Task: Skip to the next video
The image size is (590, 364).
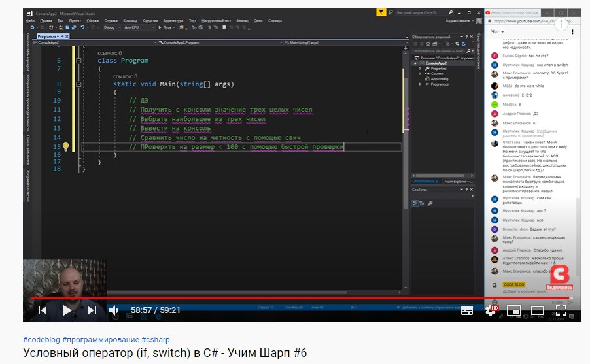Action: 92,310
